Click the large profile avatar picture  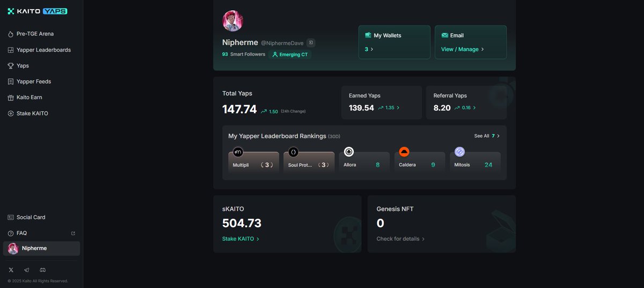point(233,21)
